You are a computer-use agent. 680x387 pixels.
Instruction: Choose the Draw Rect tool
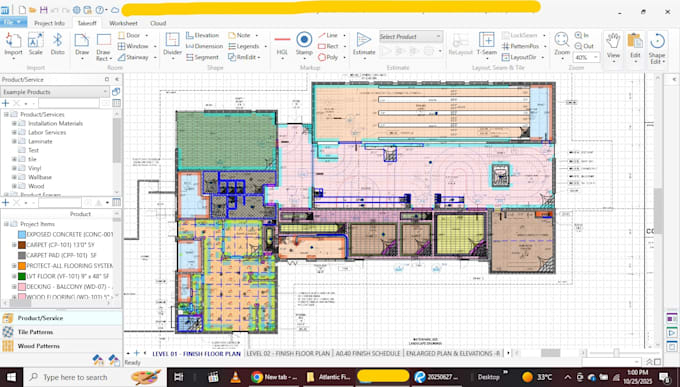(x=104, y=47)
